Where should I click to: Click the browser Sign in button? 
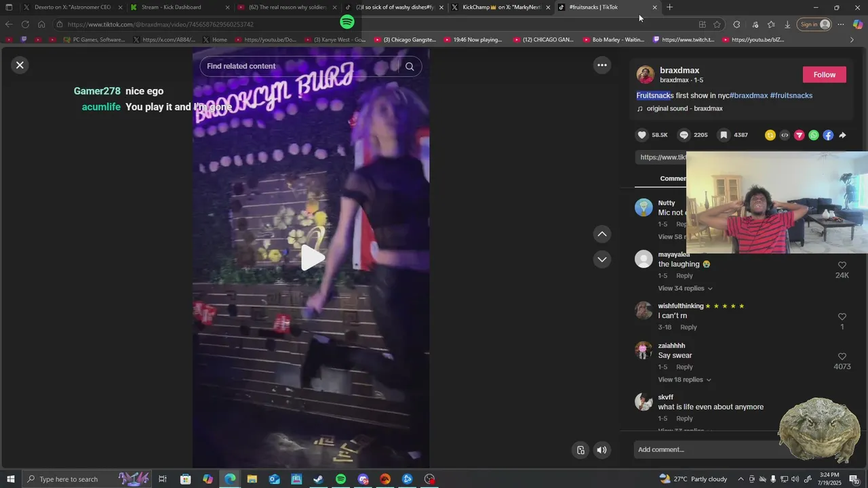814,24
